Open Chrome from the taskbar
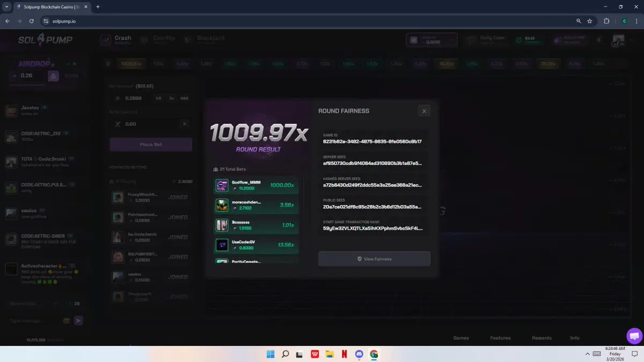 click(x=374, y=354)
